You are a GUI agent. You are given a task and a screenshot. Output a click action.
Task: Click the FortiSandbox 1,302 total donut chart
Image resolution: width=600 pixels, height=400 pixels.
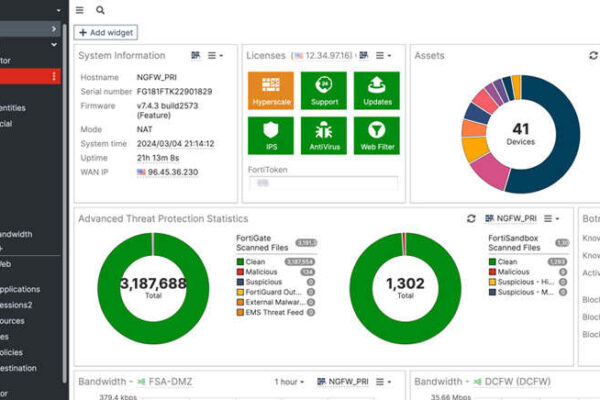click(405, 289)
